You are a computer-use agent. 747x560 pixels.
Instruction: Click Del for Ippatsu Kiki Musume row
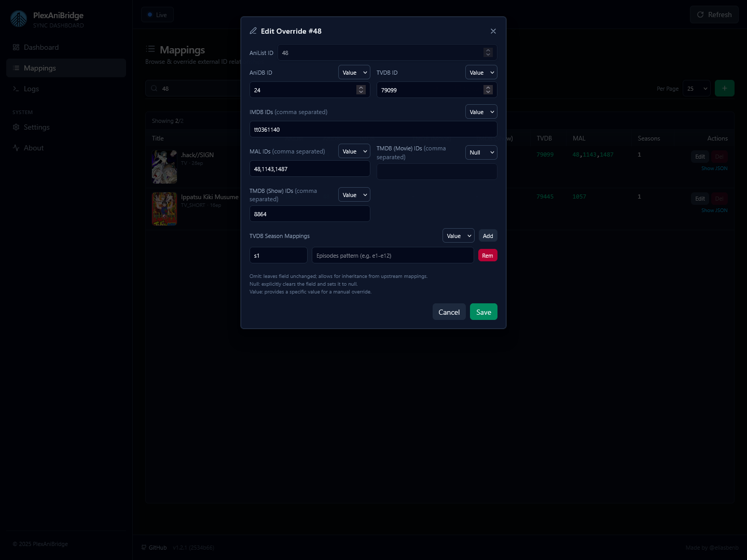[719, 199]
